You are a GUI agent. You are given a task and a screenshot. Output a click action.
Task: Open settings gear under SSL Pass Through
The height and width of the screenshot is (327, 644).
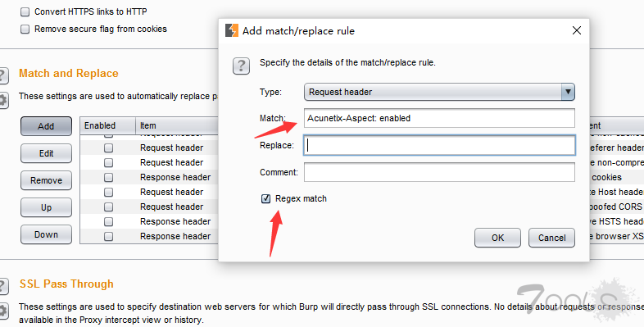point(3,311)
